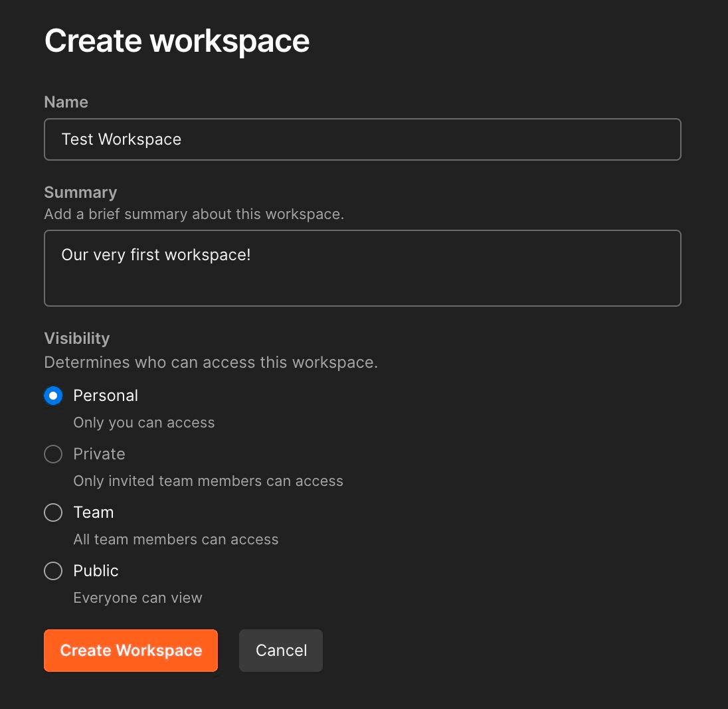Image resolution: width=728 pixels, height=709 pixels.
Task: Click 'Only you can access' description
Action: point(144,423)
